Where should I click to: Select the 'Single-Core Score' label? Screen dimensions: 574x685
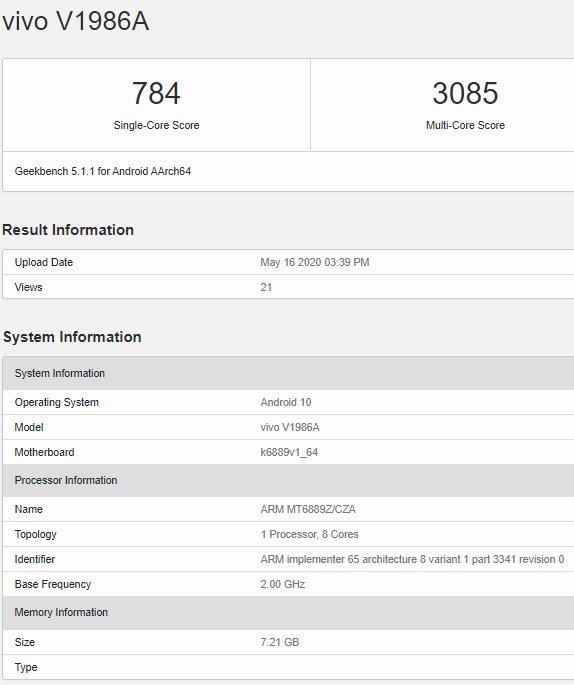coord(156,125)
